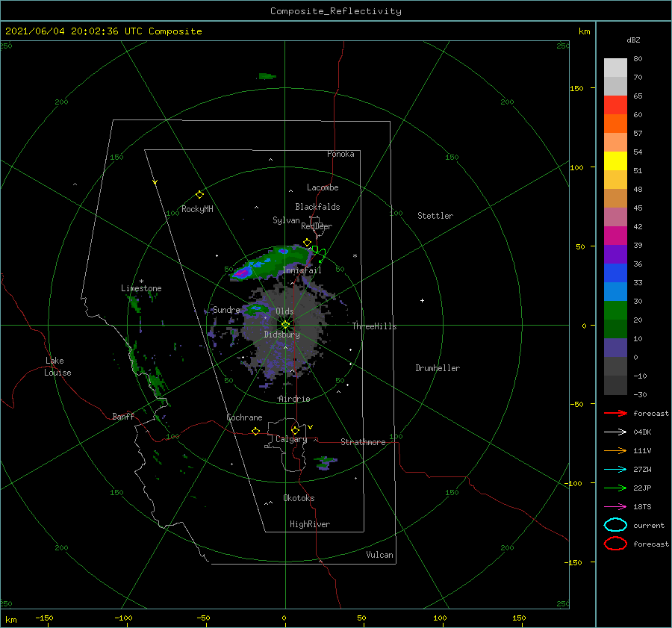
Task: Click the yellow km label top right
Action: coord(584,31)
